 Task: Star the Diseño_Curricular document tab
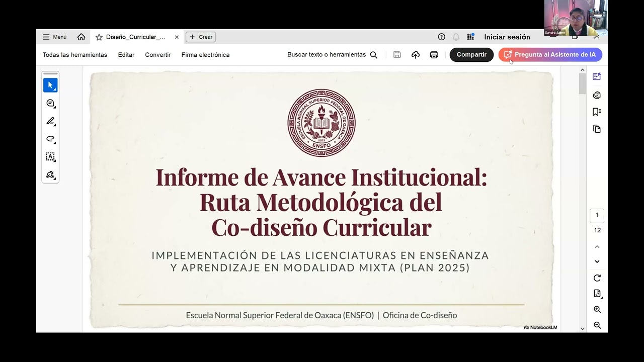click(99, 37)
